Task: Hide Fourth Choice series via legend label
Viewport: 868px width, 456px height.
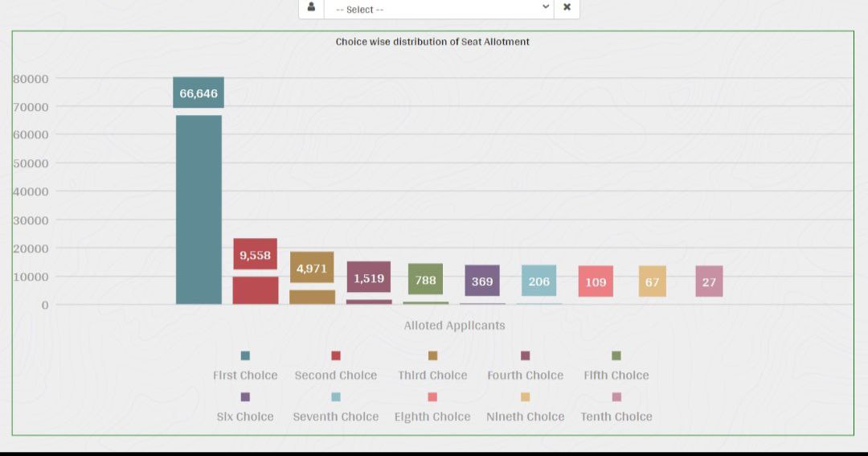Action: click(x=525, y=376)
